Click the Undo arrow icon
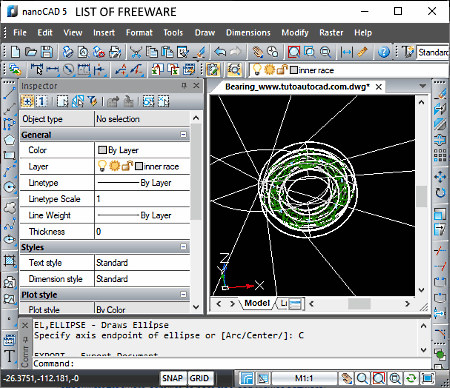This screenshot has height=388, width=450. pos(220,52)
